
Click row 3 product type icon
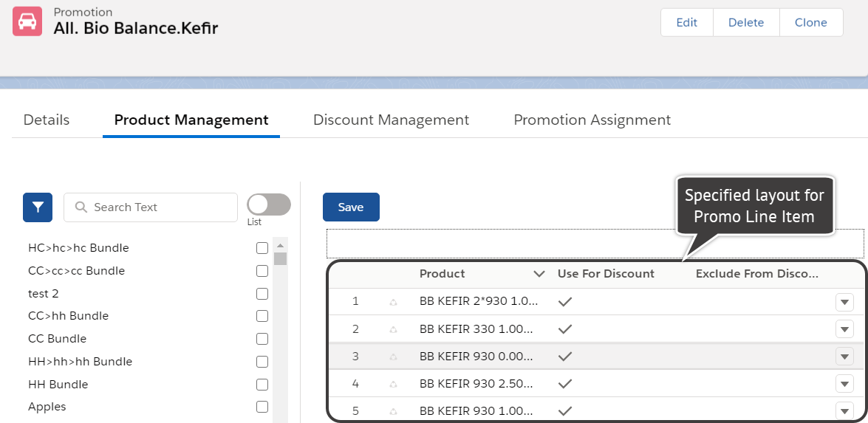click(394, 357)
